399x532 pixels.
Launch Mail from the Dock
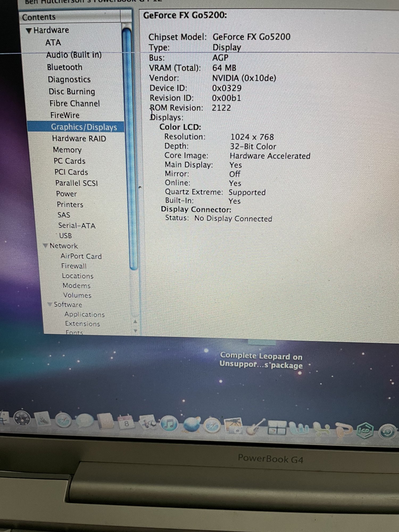point(43,419)
